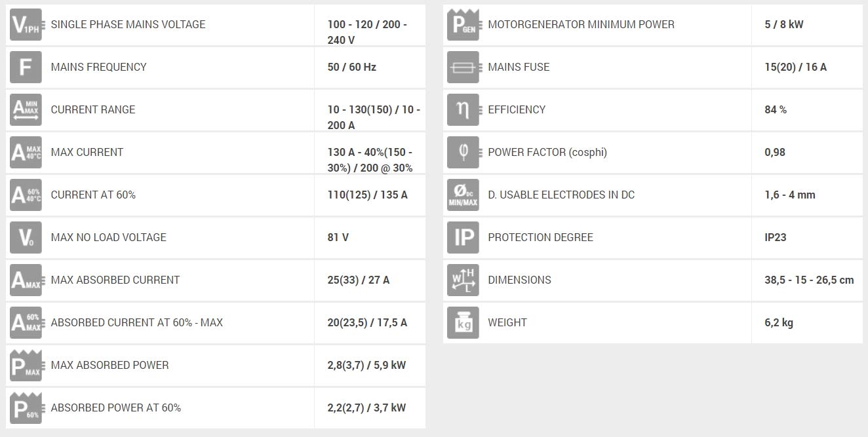
Task: Click the weight kg icon
Action: click(463, 323)
